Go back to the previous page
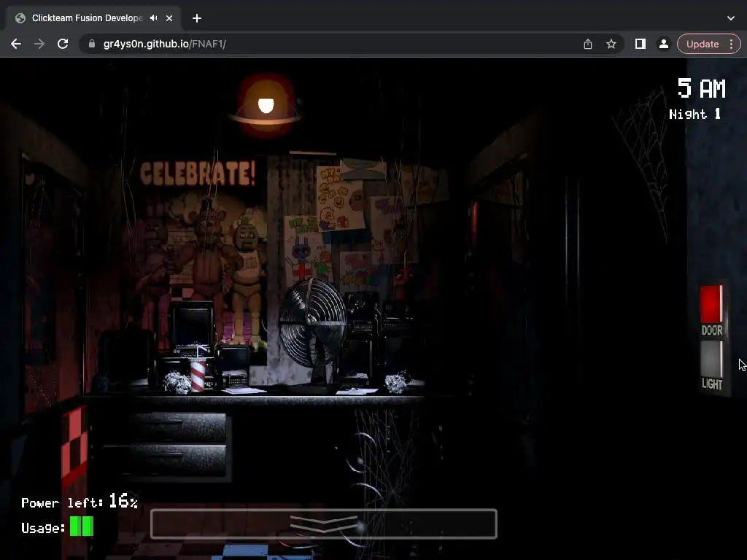747x560 pixels. tap(16, 44)
